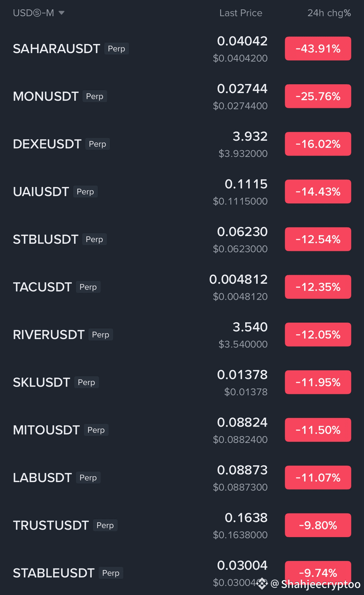This screenshot has height=595, width=364.
Task: Open the TRUSTUSDT pair name
Action: (x=51, y=526)
